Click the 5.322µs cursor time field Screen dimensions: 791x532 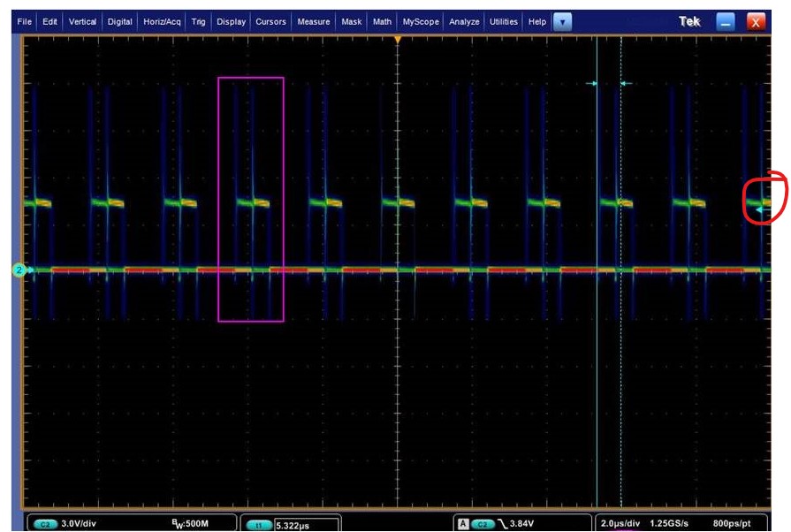[307, 525]
